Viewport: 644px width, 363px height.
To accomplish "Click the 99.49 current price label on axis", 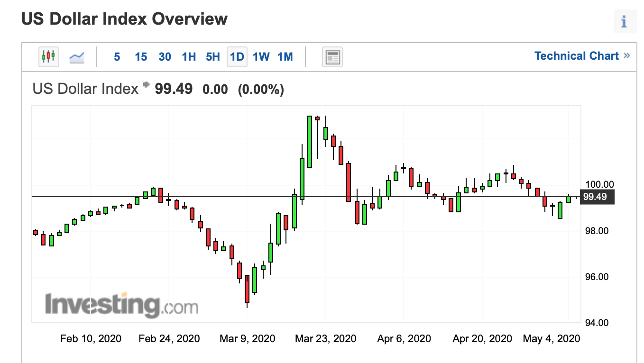I will pyautogui.click(x=598, y=197).
